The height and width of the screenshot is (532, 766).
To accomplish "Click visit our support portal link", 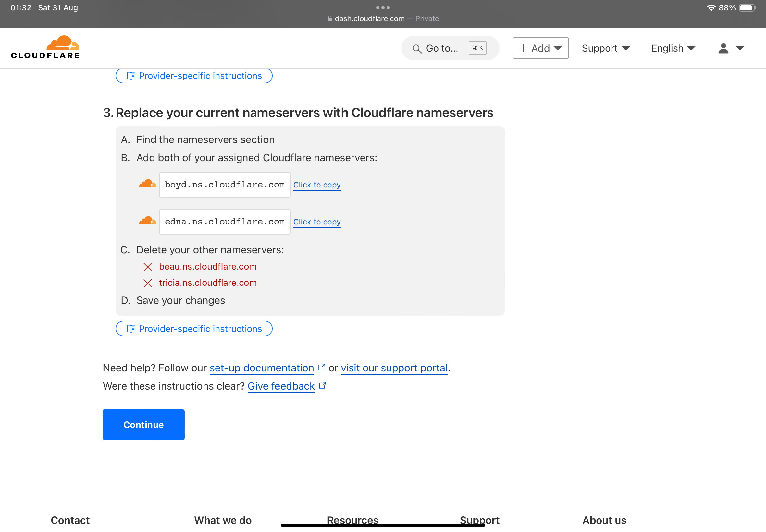I will tap(394, 368).
